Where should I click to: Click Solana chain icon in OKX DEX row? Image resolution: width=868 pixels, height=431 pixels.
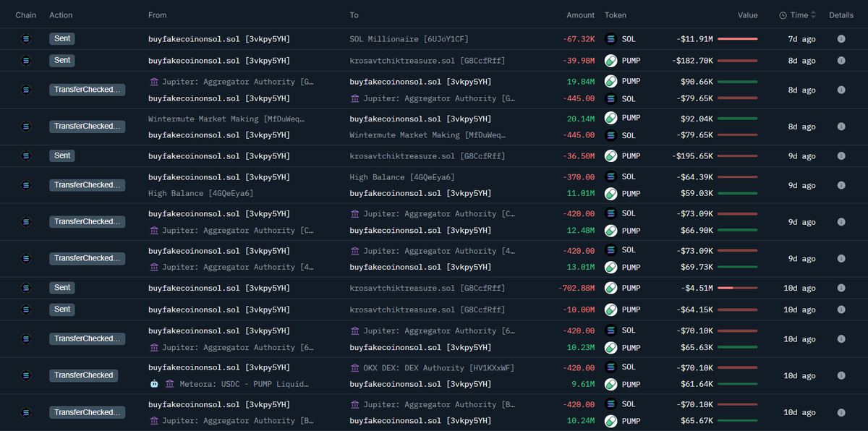27,375
